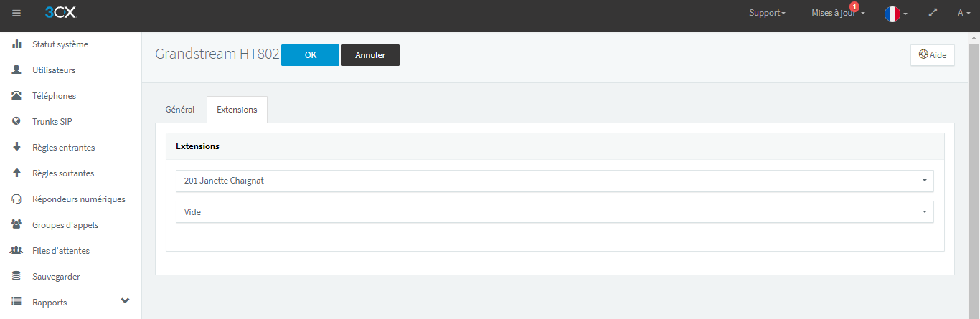The image size is (980, 319).
Task: Open the Vide extension dropdown
Action: 555,211
